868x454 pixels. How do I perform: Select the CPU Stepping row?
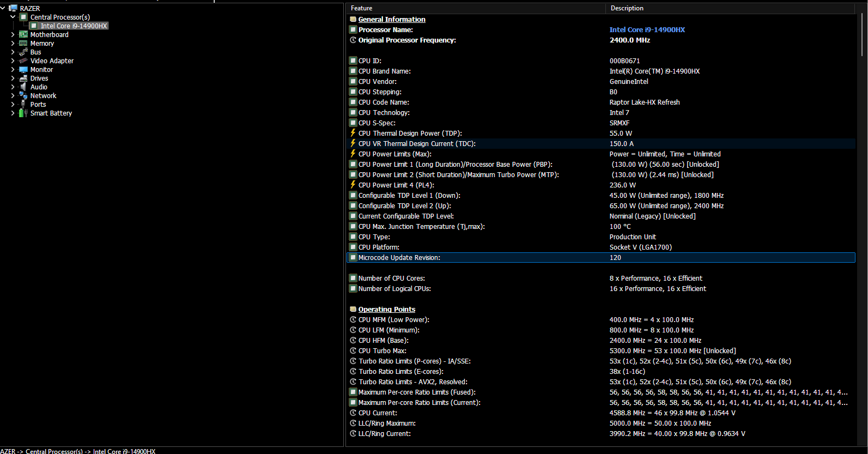coord(601,92)
